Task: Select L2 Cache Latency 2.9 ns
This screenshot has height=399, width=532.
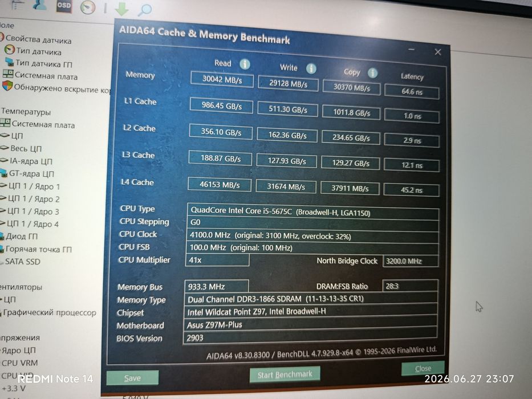Action: (412, 140)
